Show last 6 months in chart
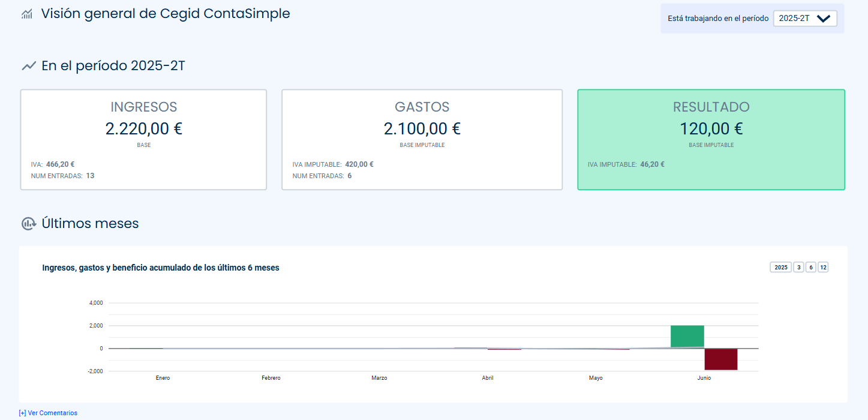 click(x=810, y=268)
